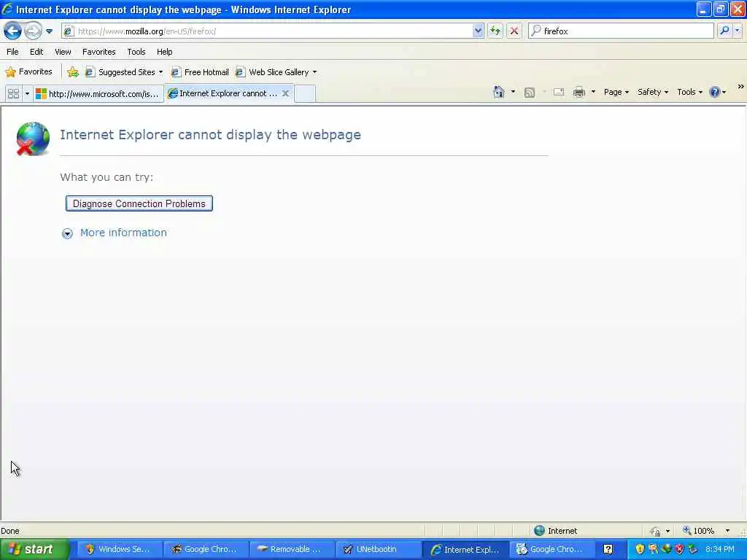Image resolution: width=747 pixels, height=560 pixels.
Task: Go to the Home page icon
Action: click(x=498, y=92)
